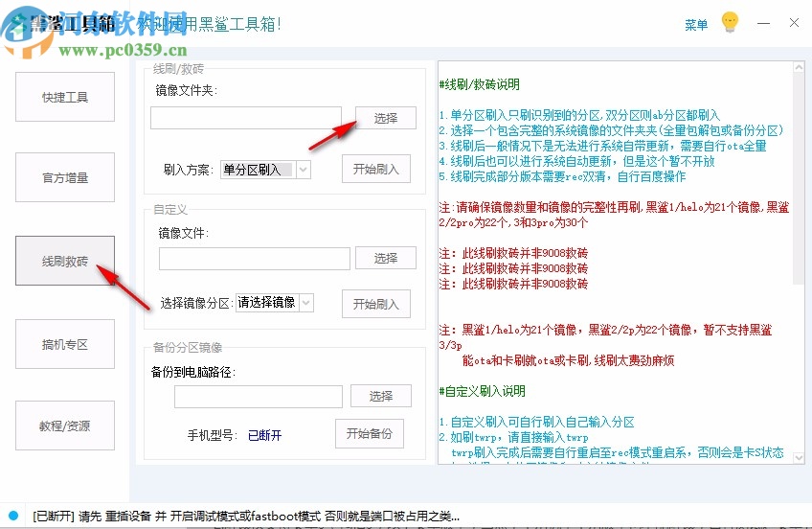
Task: Click the [已断开] status bar message
Action: tap(246, 516)
